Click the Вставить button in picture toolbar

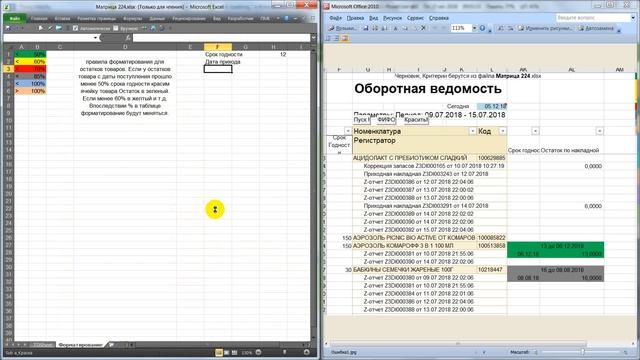pos(343,28)
